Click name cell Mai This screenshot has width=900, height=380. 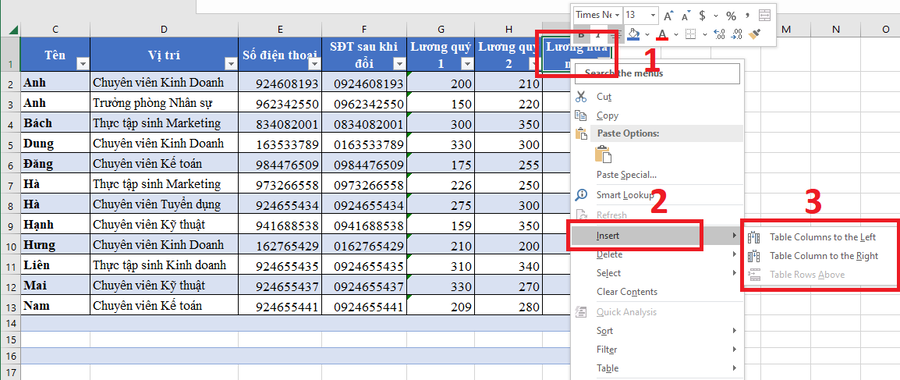click(55, 286)
